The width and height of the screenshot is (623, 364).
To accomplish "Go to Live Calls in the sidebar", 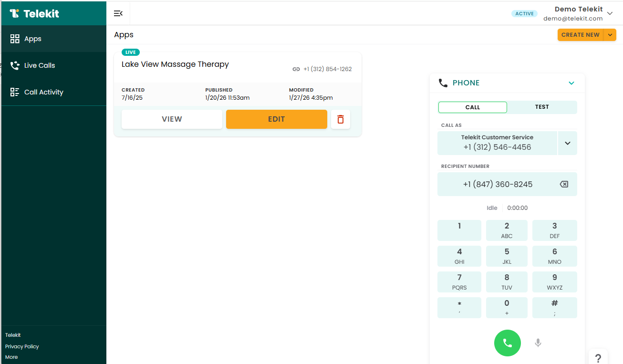I will pos(53,65).
